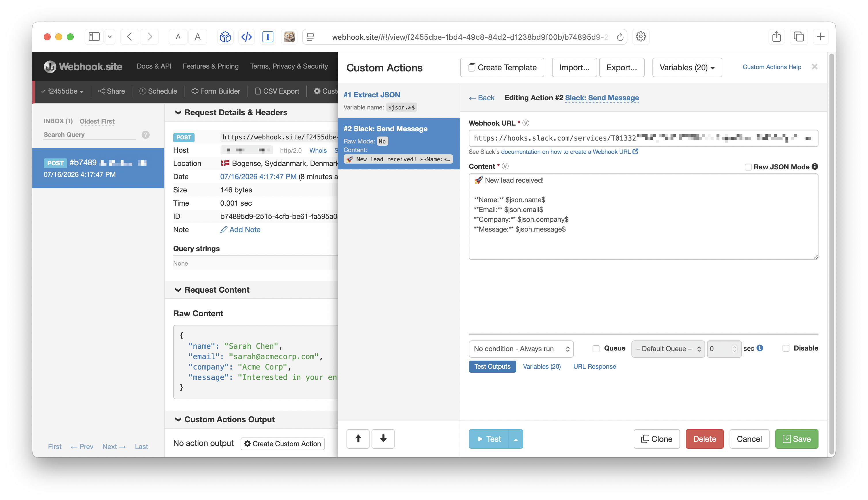Click the Export... button
This screenshot has width=868, height=500.
pyautogui.click(x=622, y=67)
